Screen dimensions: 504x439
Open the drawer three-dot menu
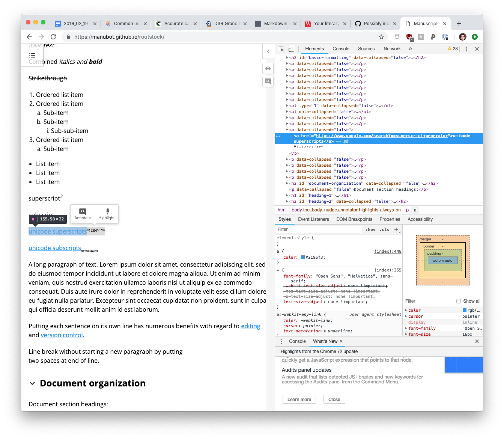[281, 341]
